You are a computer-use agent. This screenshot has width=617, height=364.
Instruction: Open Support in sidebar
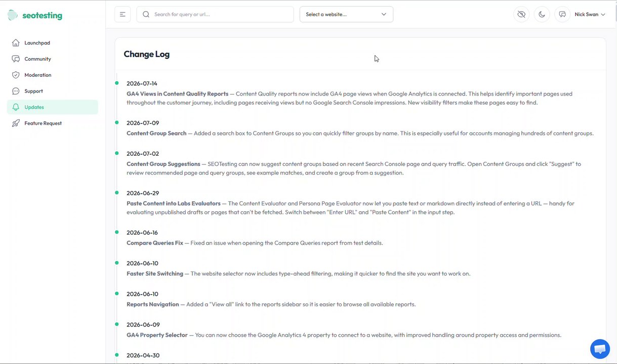tap(53, 91)
